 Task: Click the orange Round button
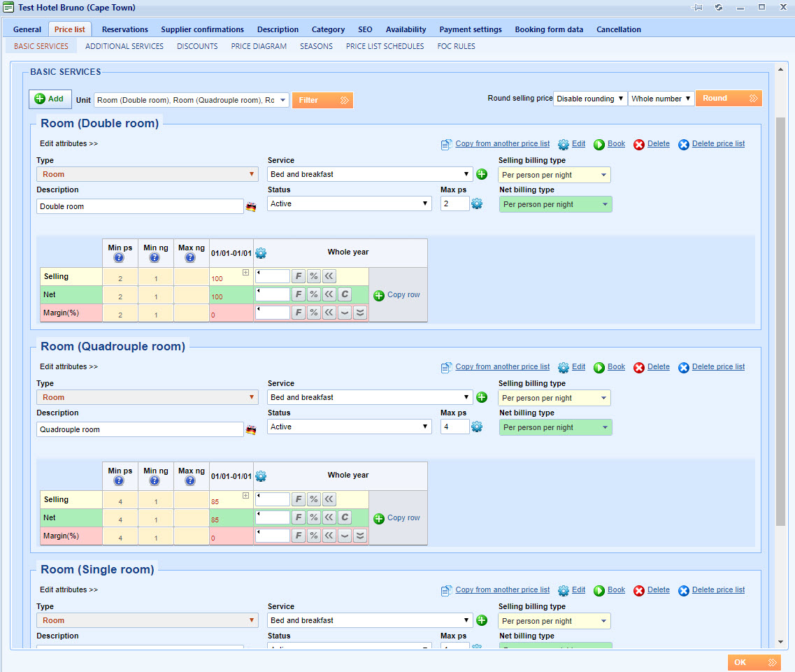(729, 99)
